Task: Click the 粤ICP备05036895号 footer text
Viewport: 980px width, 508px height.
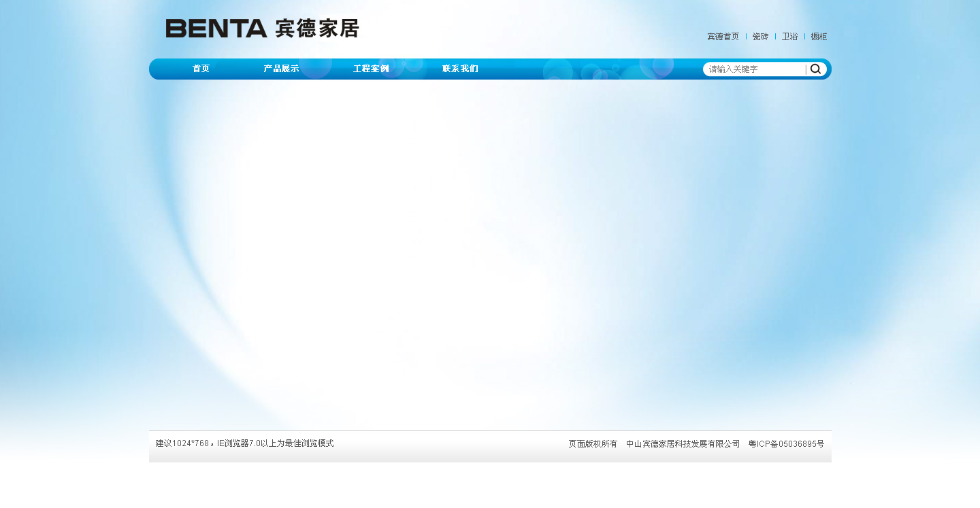Action: point(786,444)
